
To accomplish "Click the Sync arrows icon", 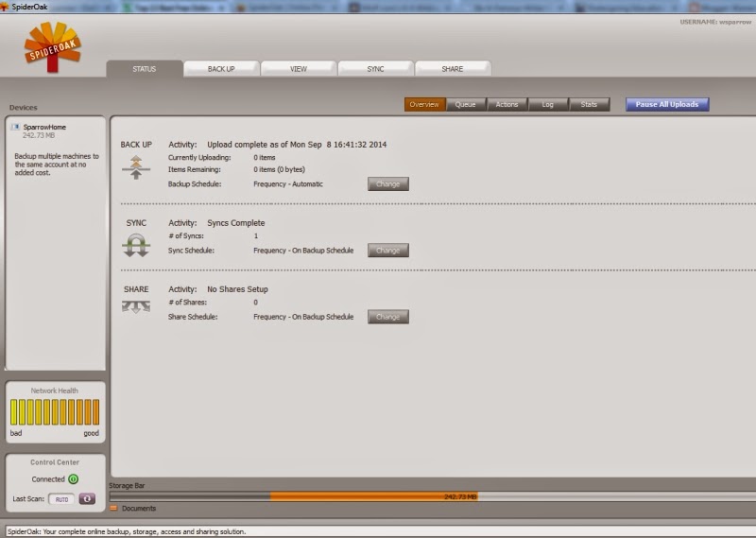I will coord(136,245).
